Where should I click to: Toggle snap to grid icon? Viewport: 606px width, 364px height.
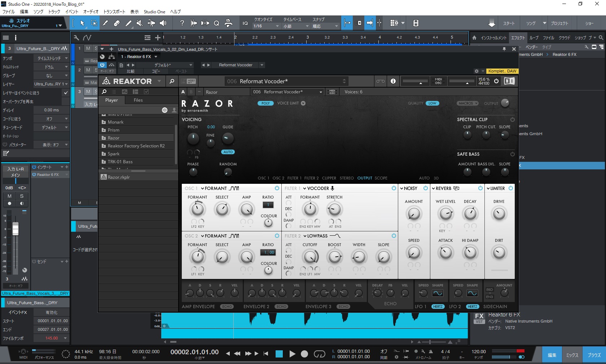pyautogui.click(x=347, y=23)
